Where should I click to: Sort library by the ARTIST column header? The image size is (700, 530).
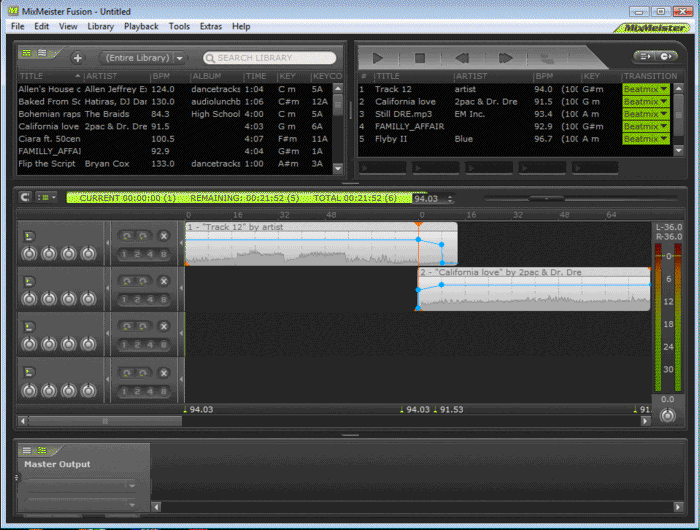[x=117, y=76]
